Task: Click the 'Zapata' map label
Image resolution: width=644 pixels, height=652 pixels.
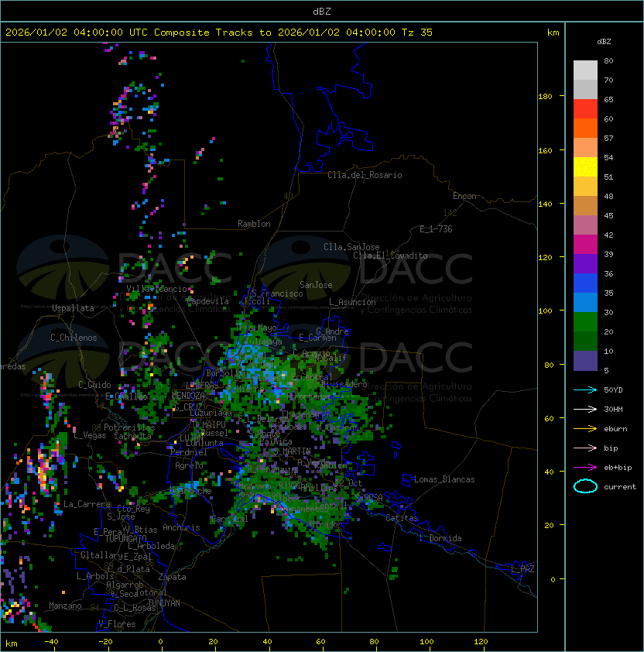Action: 172,577
